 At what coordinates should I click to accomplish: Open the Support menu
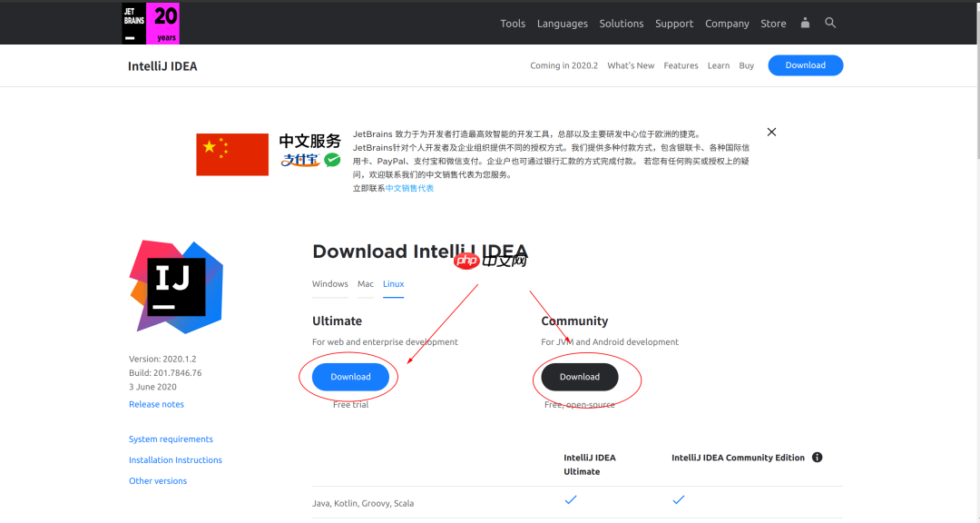point(674,23)
